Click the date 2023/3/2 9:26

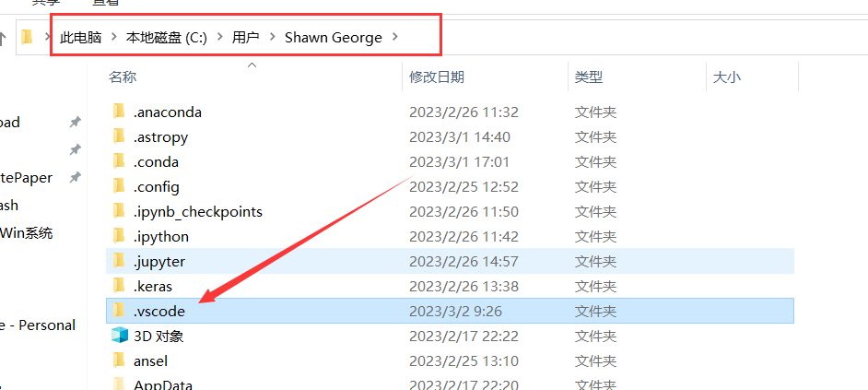455,312
